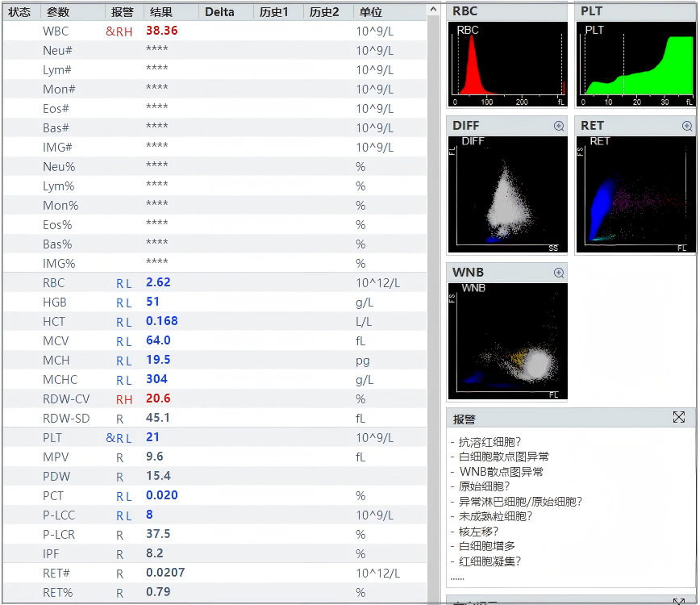The image size is (700, 605).
Task: Select the Lym% parameter row
Action: coord(215,186)
